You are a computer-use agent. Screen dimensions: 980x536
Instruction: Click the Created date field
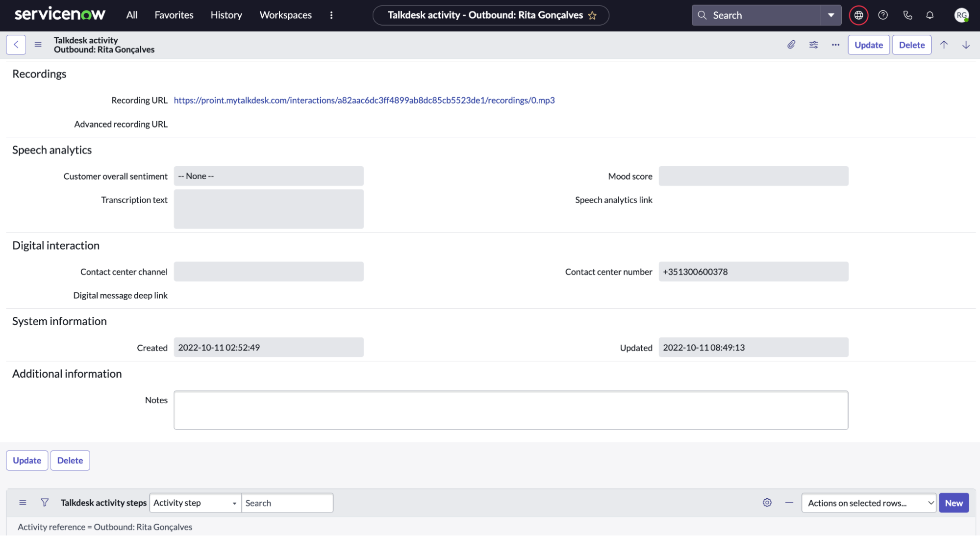coord(269,347)
